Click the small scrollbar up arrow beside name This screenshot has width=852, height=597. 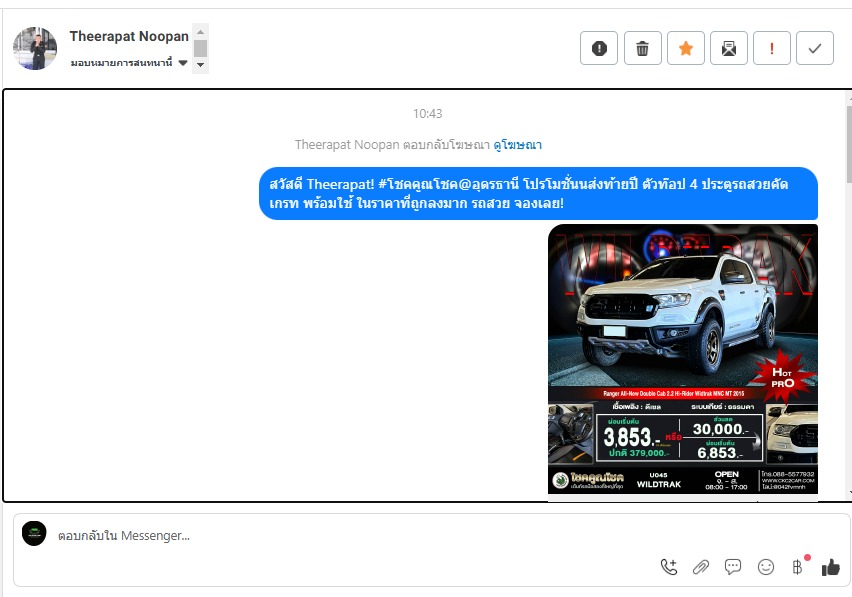(x=201, y=32)
